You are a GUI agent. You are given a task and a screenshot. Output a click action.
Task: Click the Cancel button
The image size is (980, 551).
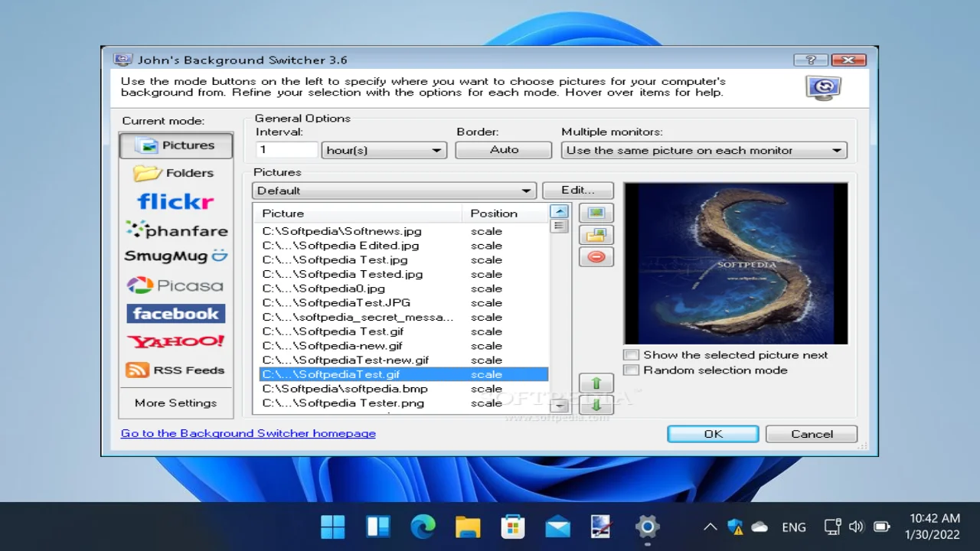tap(812, 434)
